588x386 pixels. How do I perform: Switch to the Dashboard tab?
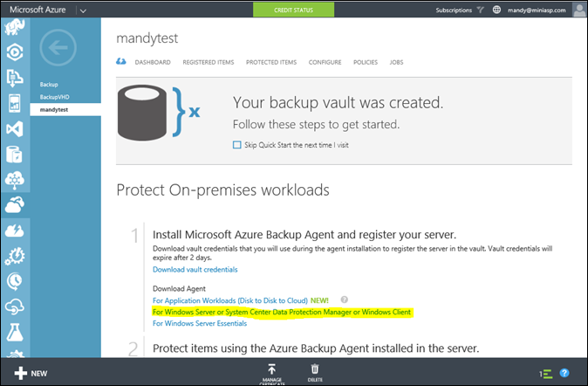click(153, 62)
